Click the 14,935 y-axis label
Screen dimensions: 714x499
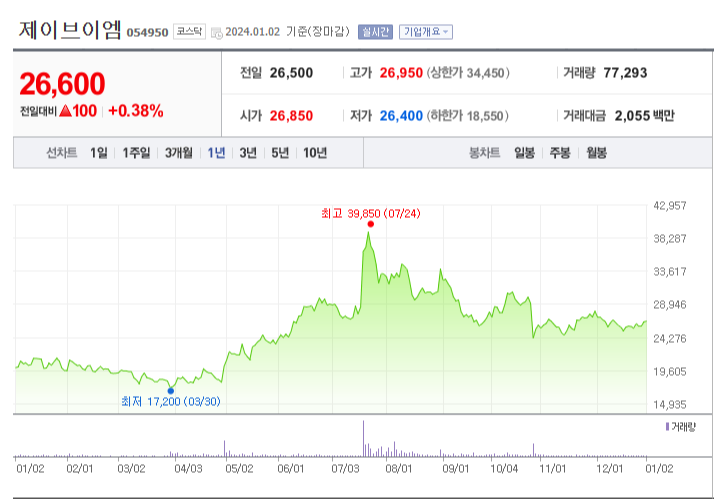pyautogui.click(x=669, y=404)
